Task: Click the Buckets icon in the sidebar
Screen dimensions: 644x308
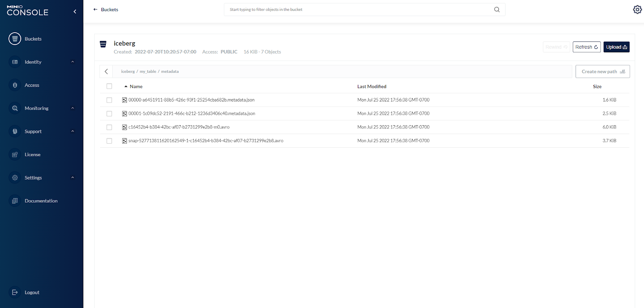Action: pos(15,39)
